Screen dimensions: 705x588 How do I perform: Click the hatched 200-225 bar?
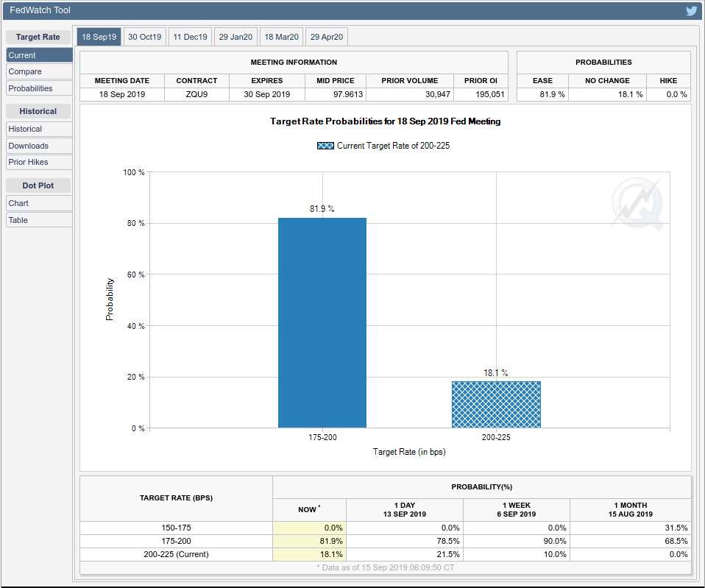click(497, 405)
